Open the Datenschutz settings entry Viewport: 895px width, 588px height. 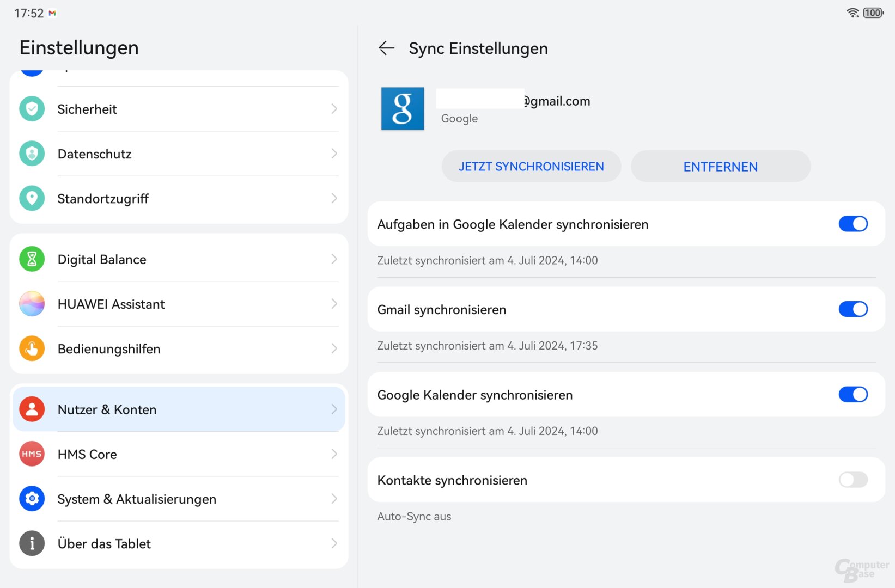(179, 154)
